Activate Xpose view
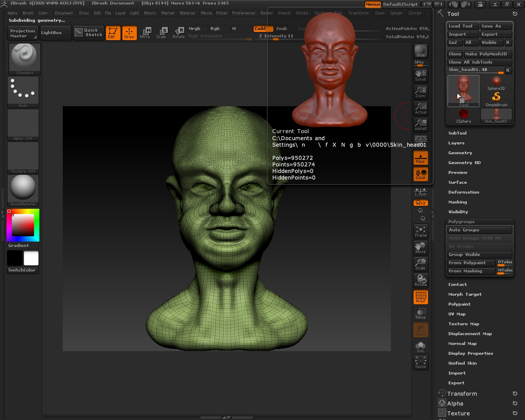The image size is (525, 420). coord(420,363)
